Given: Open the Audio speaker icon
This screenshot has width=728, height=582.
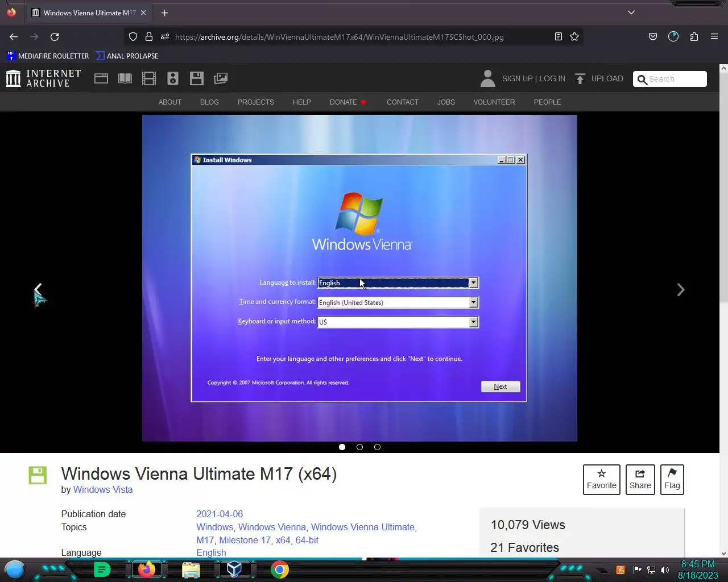Looking at the screenshot, I should tap(173, 78).
